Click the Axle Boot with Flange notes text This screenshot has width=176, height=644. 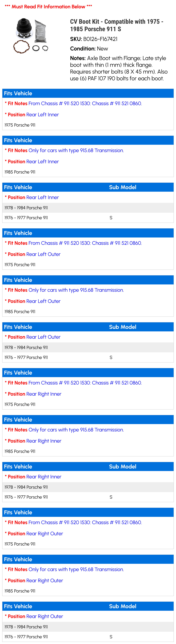tap(119, 68)
